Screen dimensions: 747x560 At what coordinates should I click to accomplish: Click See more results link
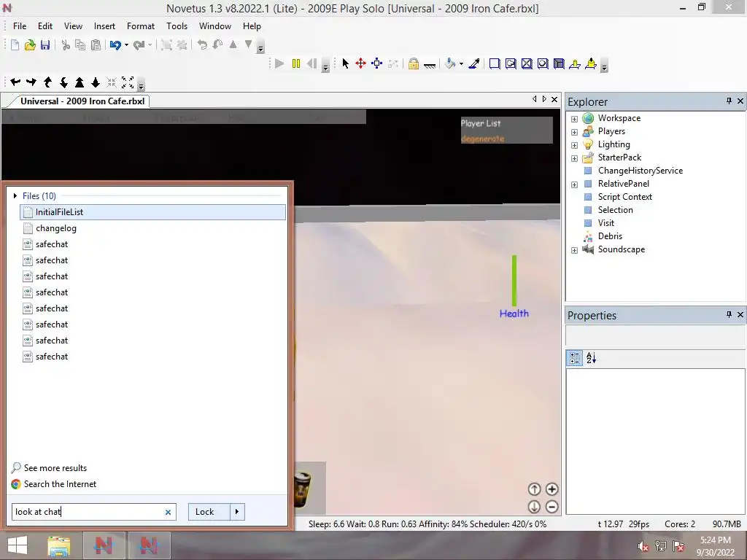coord(55,468)
